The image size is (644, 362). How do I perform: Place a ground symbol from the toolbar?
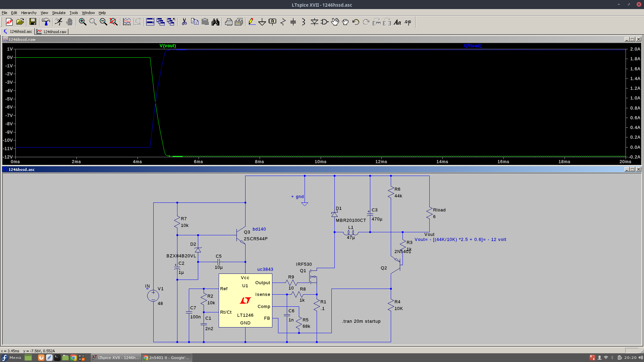coord(262,22)
